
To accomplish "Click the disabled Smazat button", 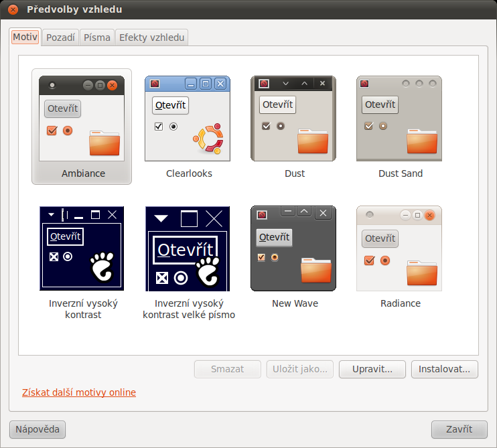I will pos(228,369).
